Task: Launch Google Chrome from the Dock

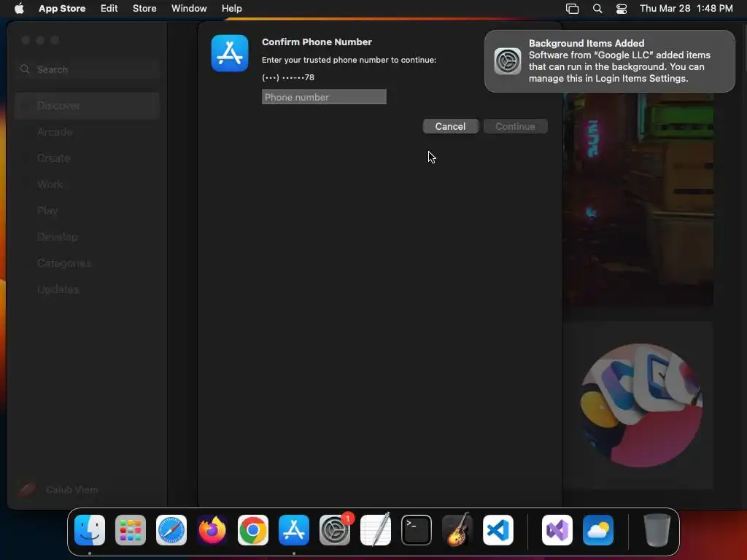Action: [x=253, y=530]
